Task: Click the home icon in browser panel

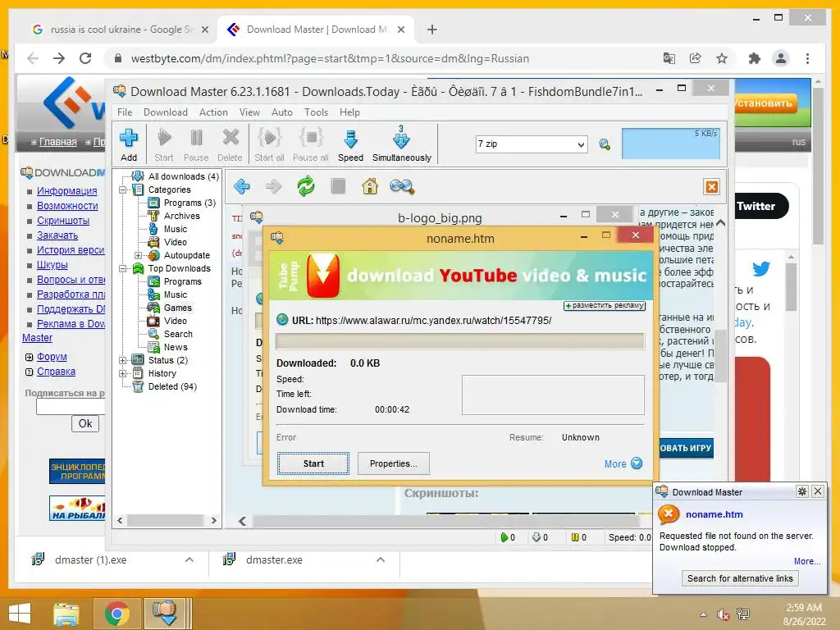Action: 370,186
